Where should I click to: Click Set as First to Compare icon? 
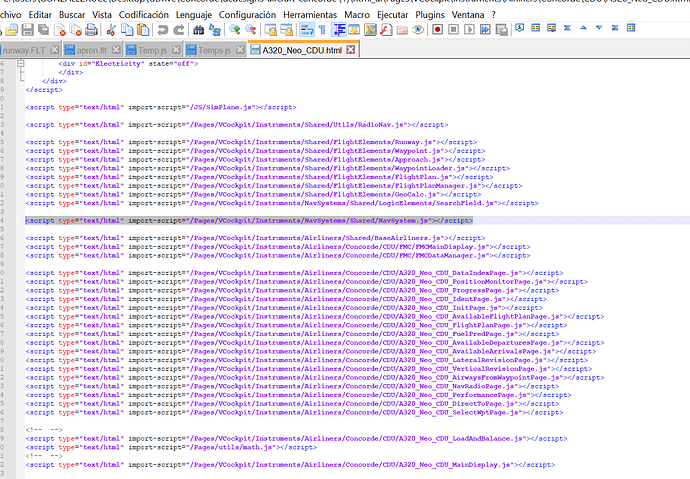pos(520,28)
